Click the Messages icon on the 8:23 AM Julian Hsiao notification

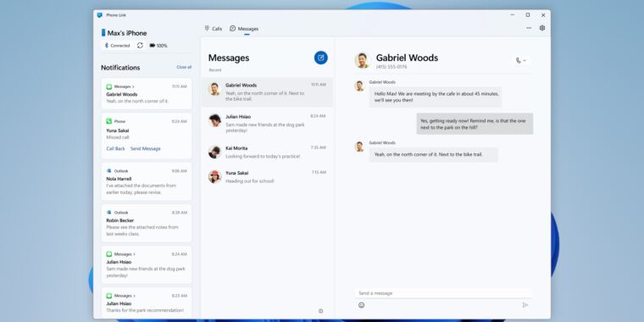pyautogui.click(x=108, y=296)
